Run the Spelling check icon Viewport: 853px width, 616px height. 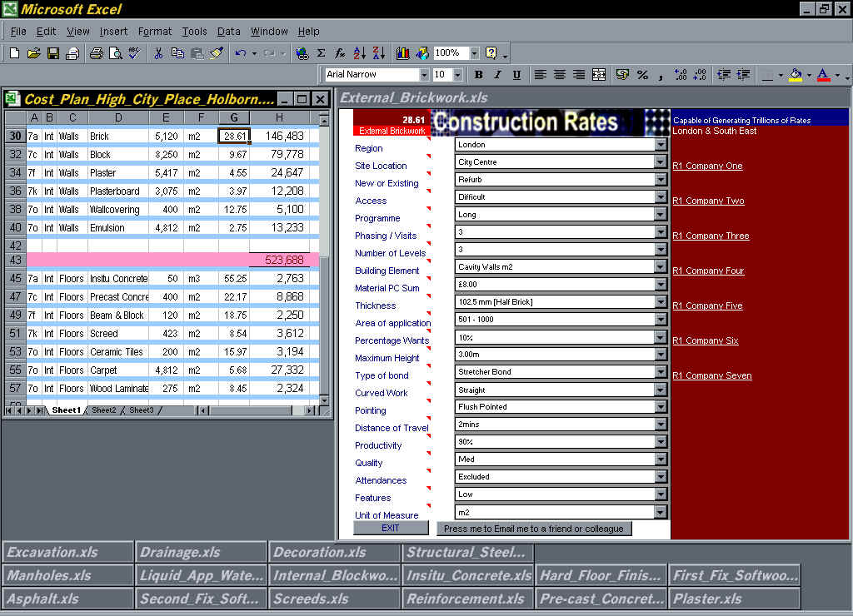pyautogui.click(x=134, y=53)
